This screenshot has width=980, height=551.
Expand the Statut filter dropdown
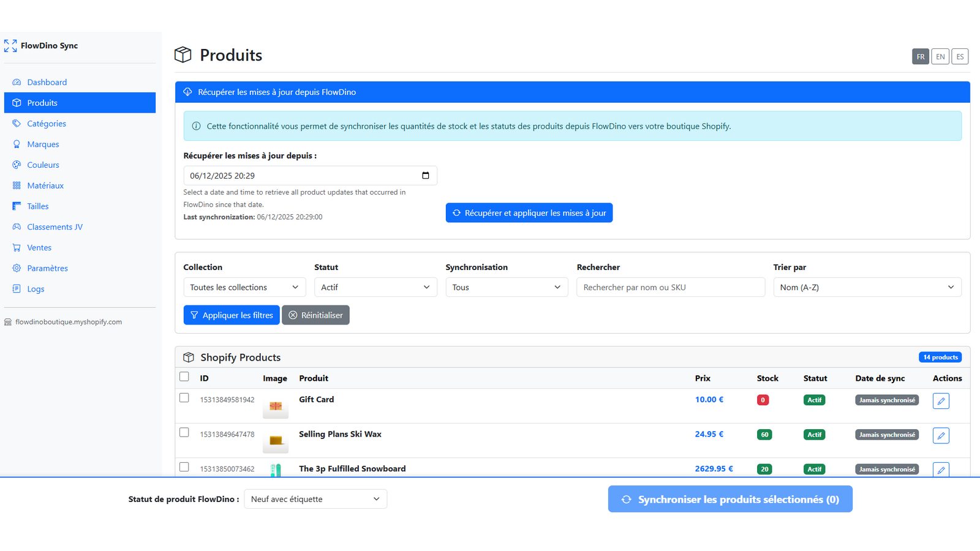coord(375,287)
